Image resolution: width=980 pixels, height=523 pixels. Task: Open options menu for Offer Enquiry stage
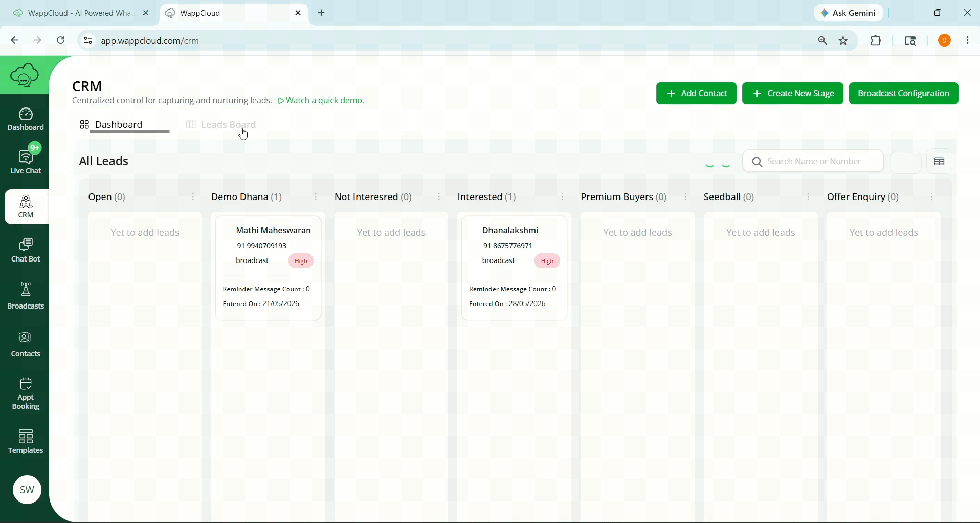tap(932, 197)
